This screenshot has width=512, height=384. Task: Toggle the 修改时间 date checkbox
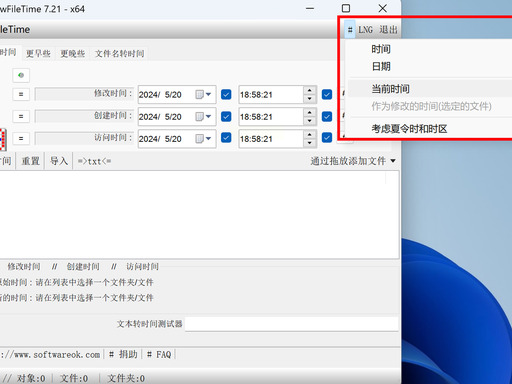[226, 95]
